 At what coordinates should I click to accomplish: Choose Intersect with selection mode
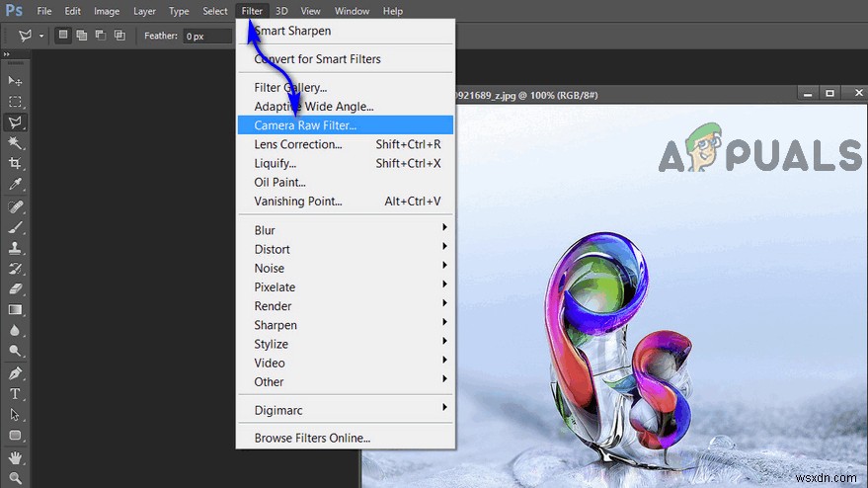tap(119, 36)
